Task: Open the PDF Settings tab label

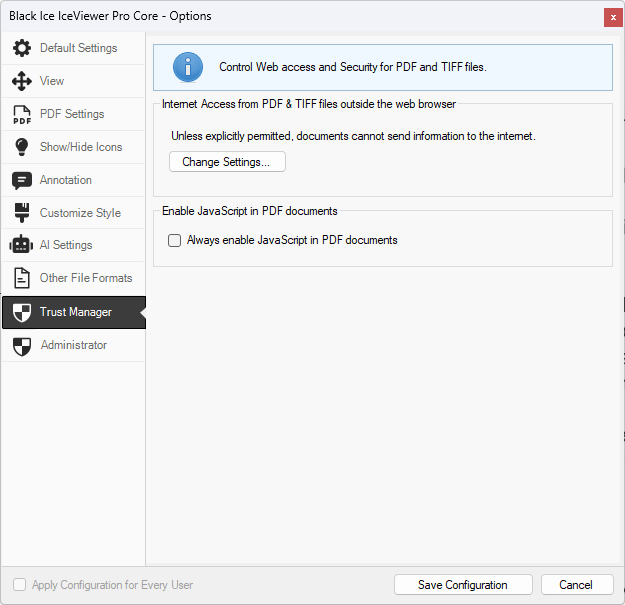Action: tap(72, 114)
